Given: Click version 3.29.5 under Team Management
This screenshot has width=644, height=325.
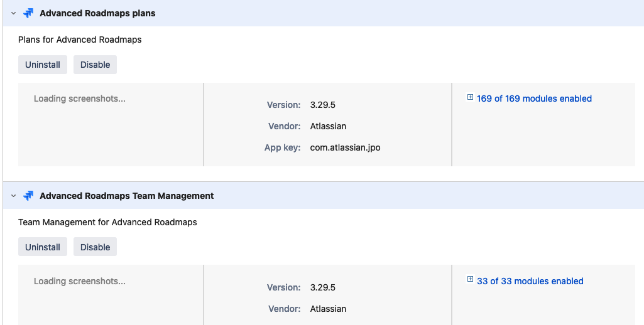Looking at the screenshot, I should click(323, 287).
